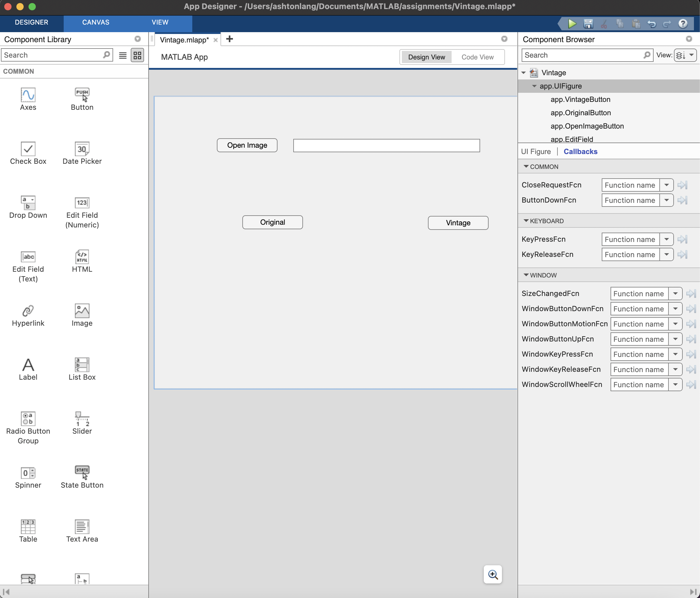Undo the last change via toolbar icon
Screen dimensions: 700x598
(x=652, y=24)
